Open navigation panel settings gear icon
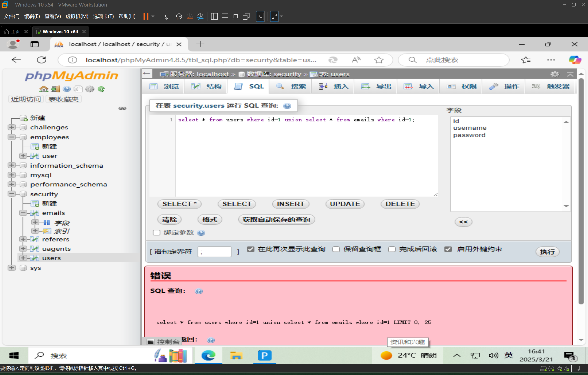Screen dimensions: 588x375 point(90,89)
